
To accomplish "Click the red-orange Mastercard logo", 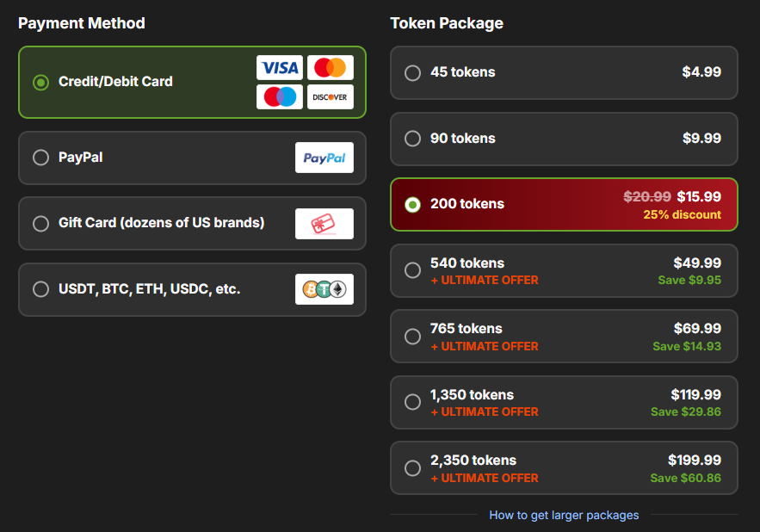I will (330, 68).
